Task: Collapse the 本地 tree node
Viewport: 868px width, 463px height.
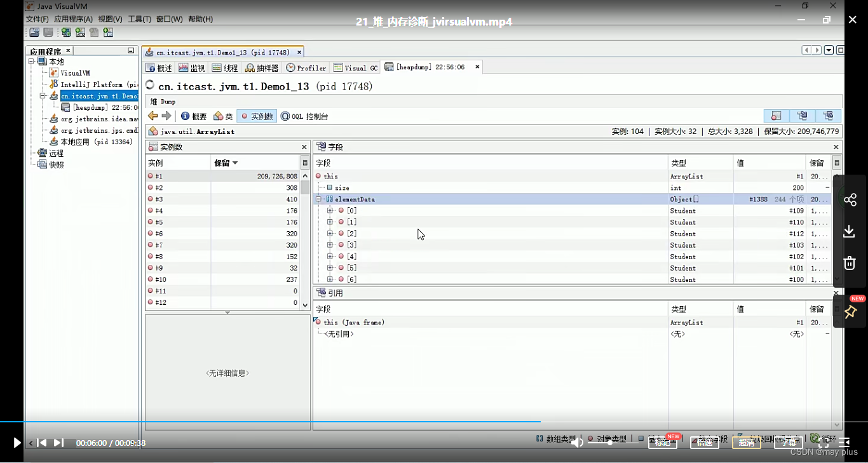Action: [x=32, y=62]
